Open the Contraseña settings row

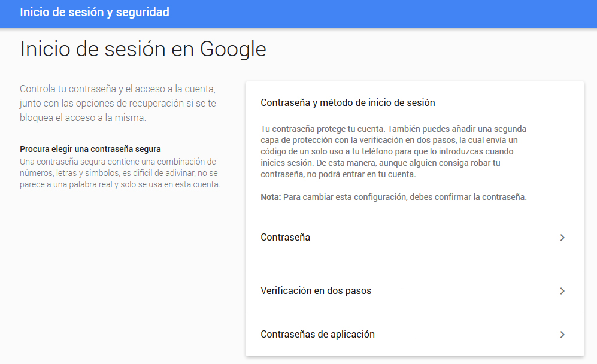point(414,237)
